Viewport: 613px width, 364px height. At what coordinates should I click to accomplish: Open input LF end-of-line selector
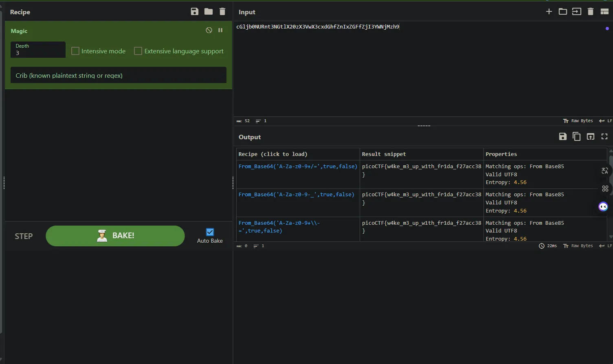point(606,121)
